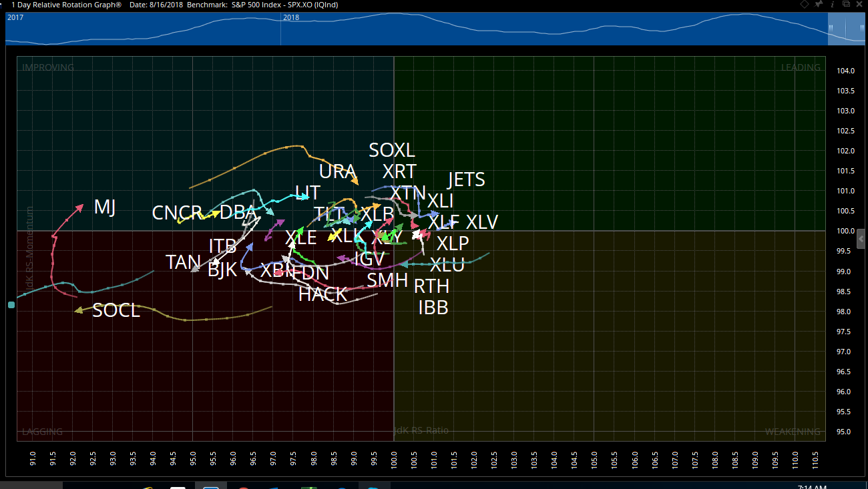Click the IMPROVING quadrant label

point(47,67)
